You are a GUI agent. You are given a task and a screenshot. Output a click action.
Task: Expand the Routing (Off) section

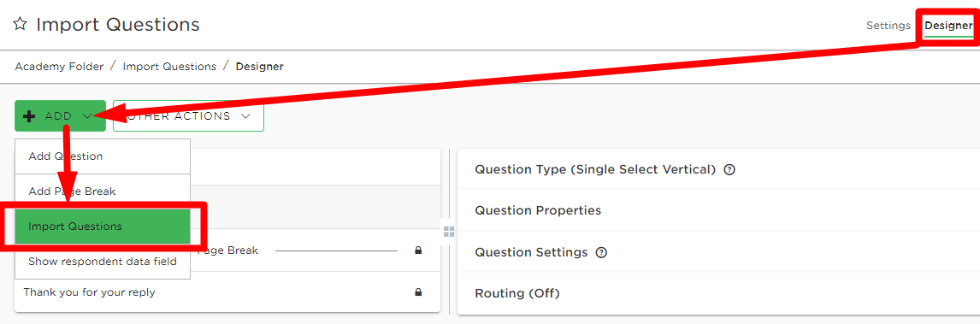point(718,293)
